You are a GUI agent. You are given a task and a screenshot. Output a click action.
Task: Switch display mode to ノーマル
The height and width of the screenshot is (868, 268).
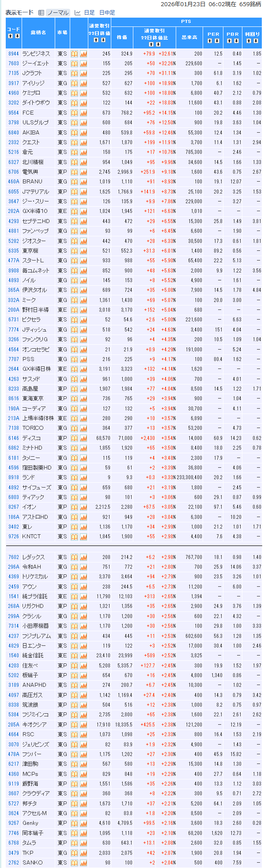pos(57,13)
